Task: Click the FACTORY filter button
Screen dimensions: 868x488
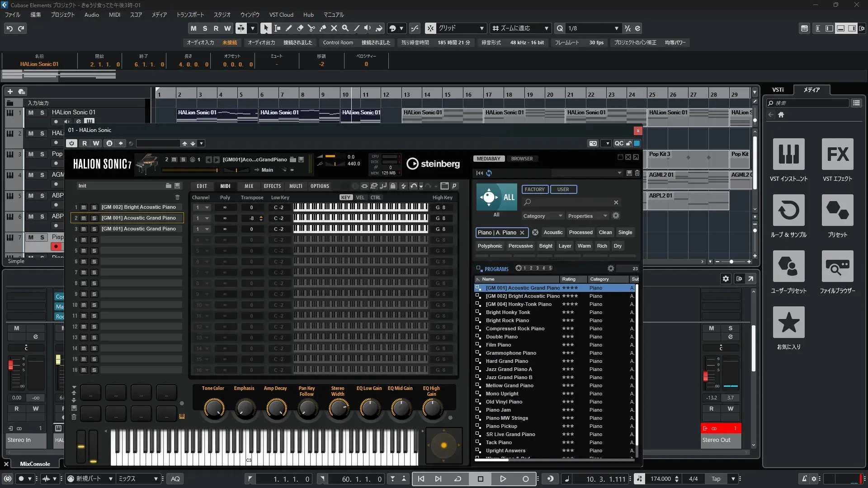Action: click(534, 189)
